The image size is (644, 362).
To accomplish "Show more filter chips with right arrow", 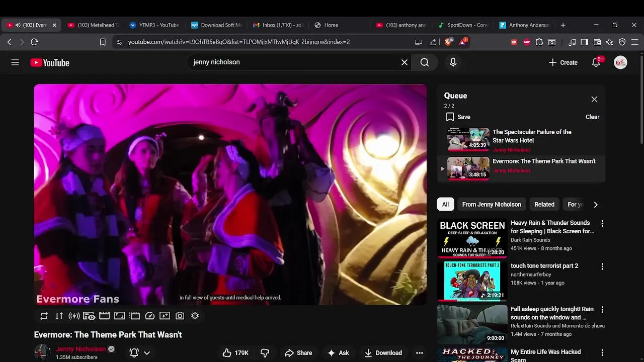I will point(596,205).
